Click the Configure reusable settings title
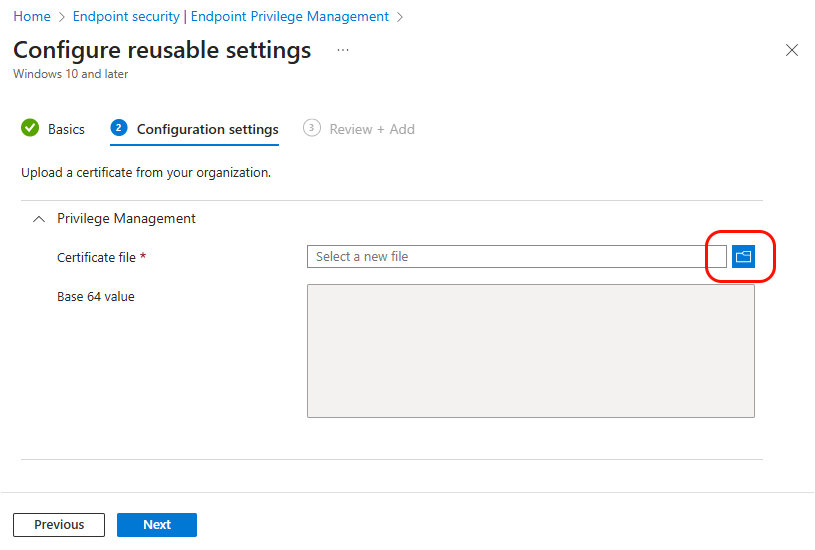The height and width of the screenshot is (550, 815). click(x=162, y=50)
